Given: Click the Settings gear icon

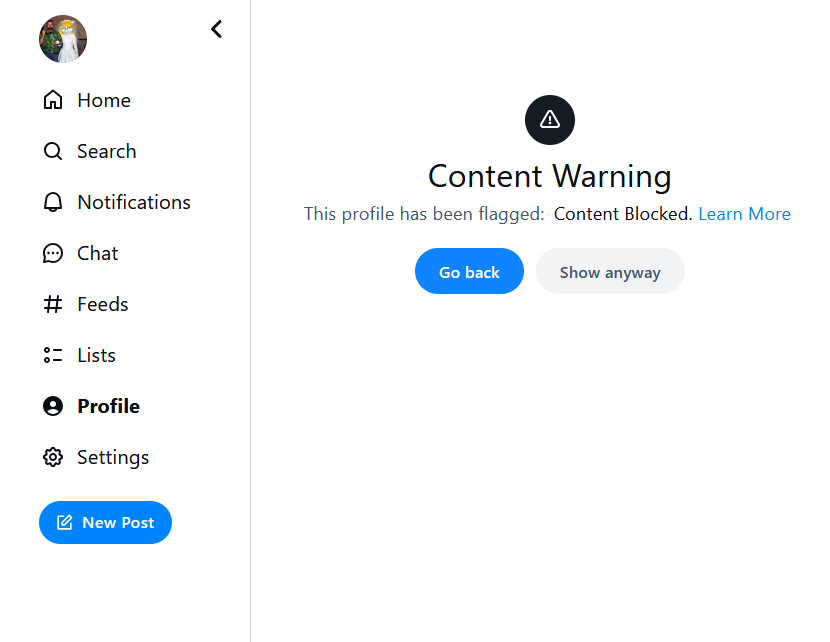Looking at the screenshot, I should pyautogui.click(x=53, y=457).
